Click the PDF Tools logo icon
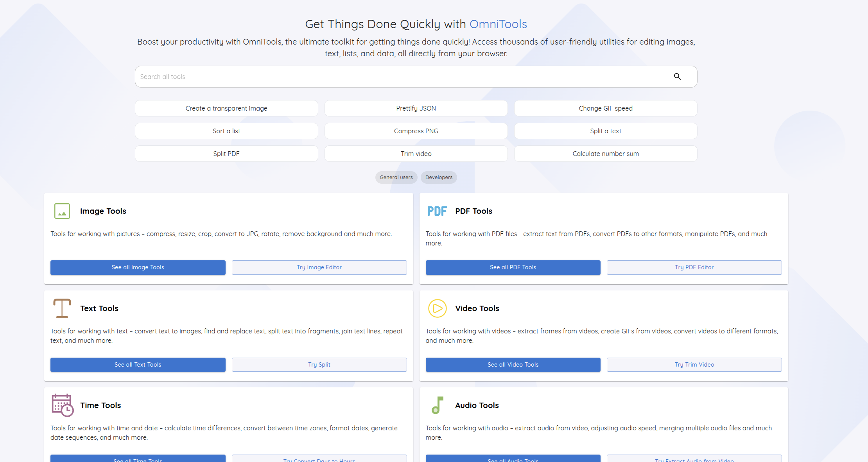 click(437, 211)
